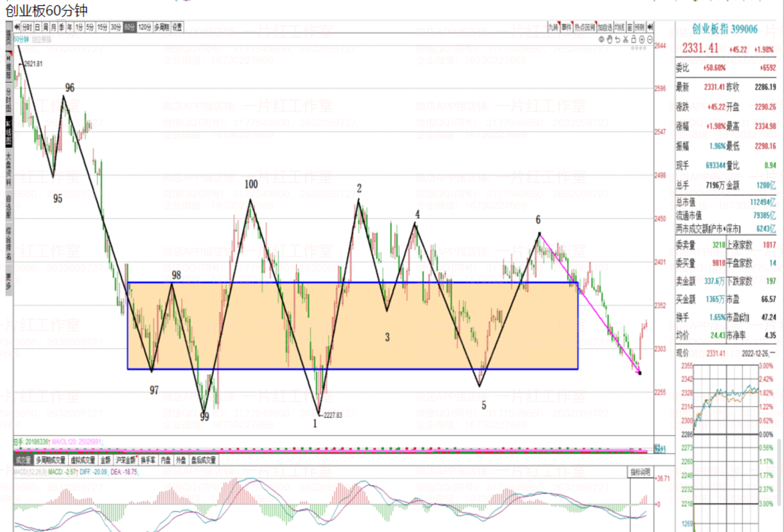Click the 加自选 button

click(x=605, y=27)
